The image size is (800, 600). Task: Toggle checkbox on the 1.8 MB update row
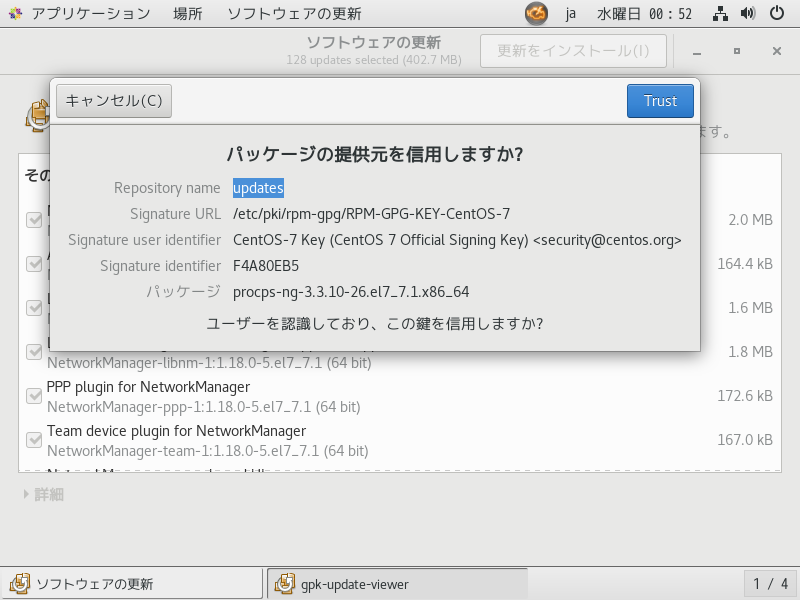(34, 352)
